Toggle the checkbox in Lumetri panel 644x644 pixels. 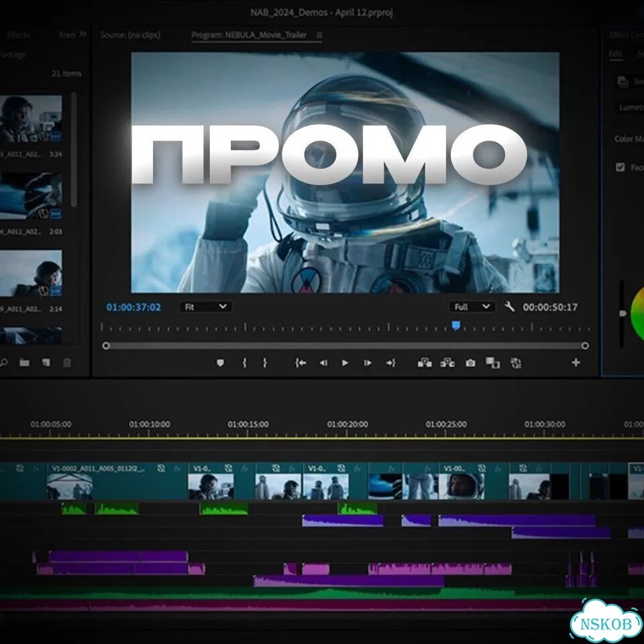620,167
